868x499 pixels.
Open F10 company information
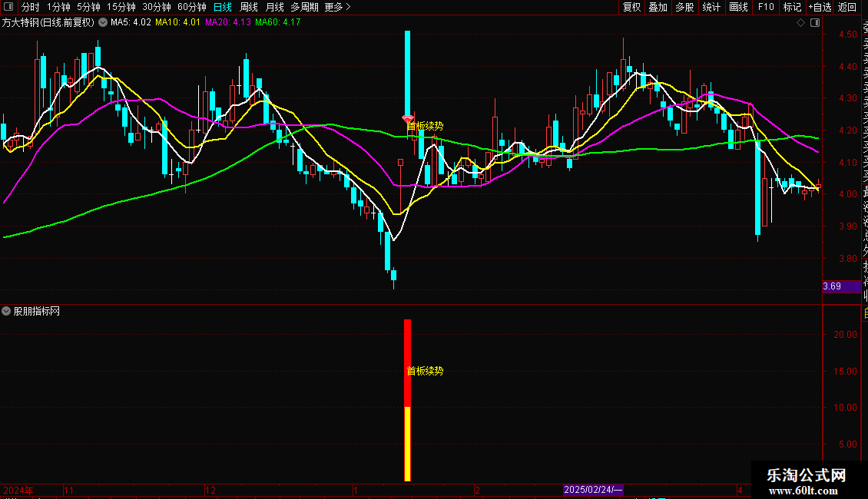[x=766, y=7]
